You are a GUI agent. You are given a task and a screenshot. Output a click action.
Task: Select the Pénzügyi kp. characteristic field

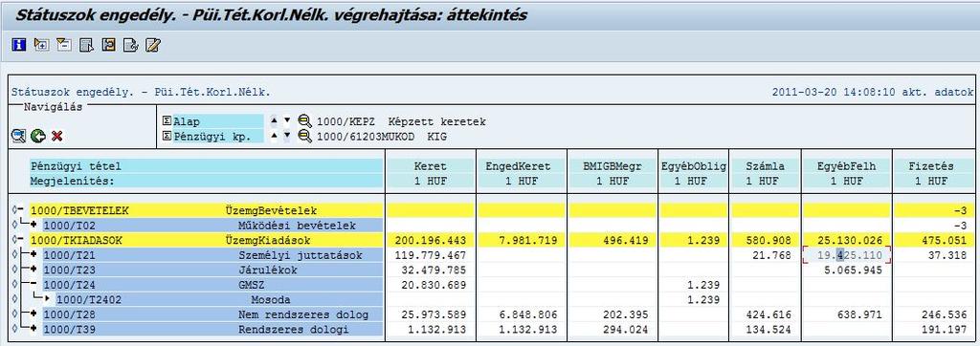click(x=218, y=136)
